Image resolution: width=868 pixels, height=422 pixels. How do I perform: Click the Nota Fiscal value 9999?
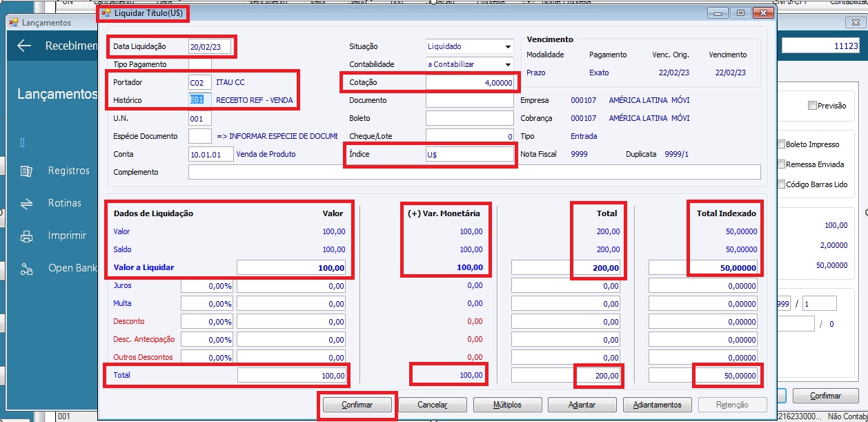point(580,154)
